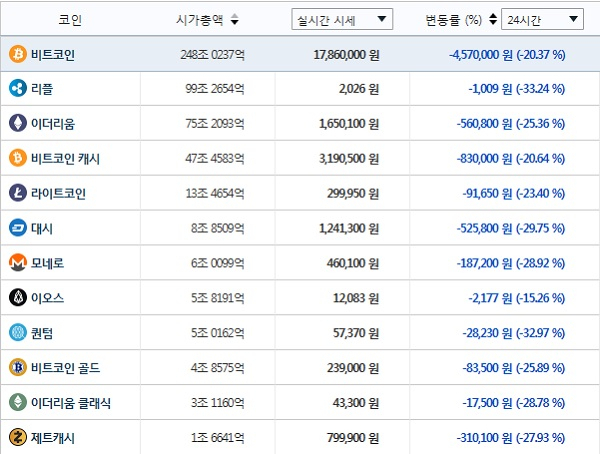This screenshot has width=600, height=454.
Task: Select 이오스 coin name
Action: [x=47, y=299]
